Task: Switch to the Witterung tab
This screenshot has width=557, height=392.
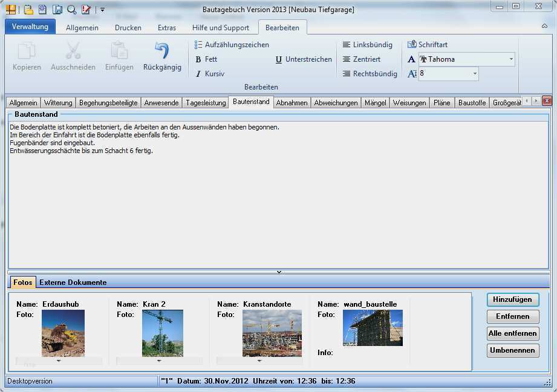Action: point(58,103)
